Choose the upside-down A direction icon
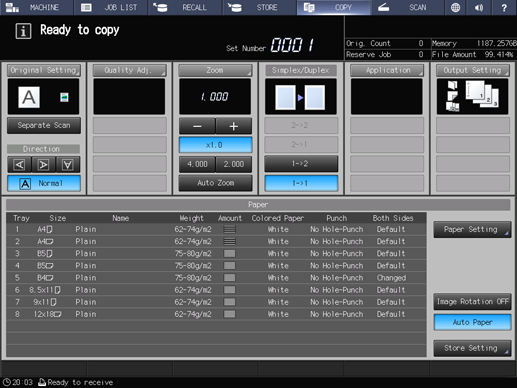Viewport: 517px width, 388px height. (68, 164)
